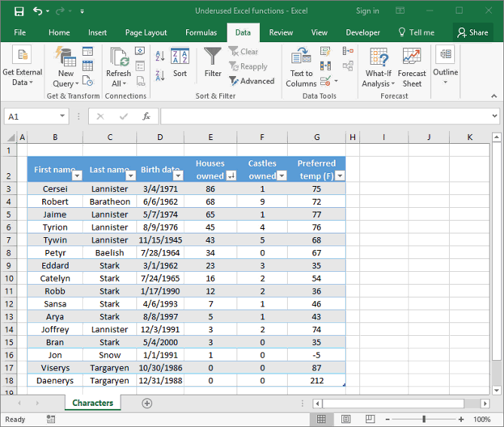Open the First name column filter dropdown
Image resolution: width=504 pixels, height=427 pixels.
point(77,175)
